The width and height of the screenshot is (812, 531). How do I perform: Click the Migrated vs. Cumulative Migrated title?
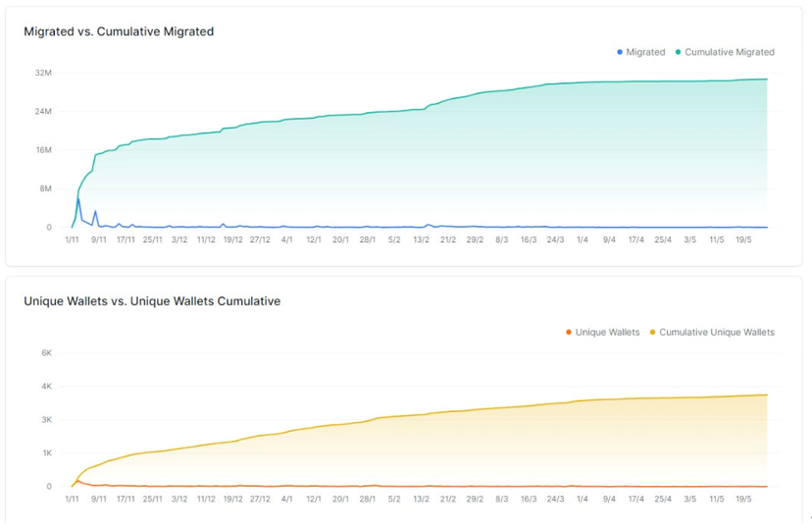[119, 31]
